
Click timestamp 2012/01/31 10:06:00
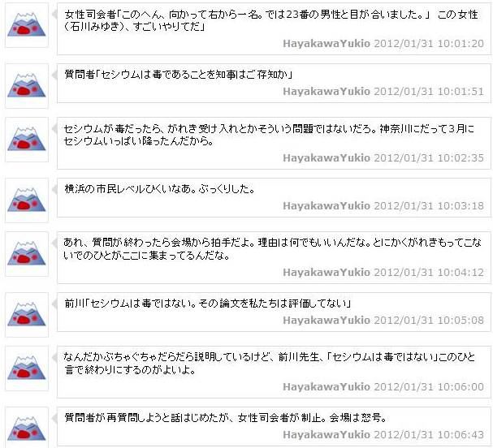429,386
